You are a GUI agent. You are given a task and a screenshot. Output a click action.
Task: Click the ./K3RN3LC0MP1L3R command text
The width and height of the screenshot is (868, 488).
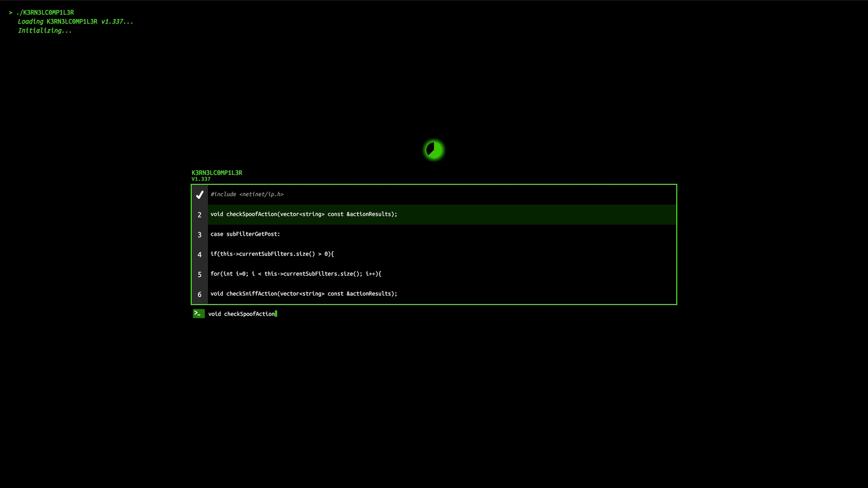(45, 12)
